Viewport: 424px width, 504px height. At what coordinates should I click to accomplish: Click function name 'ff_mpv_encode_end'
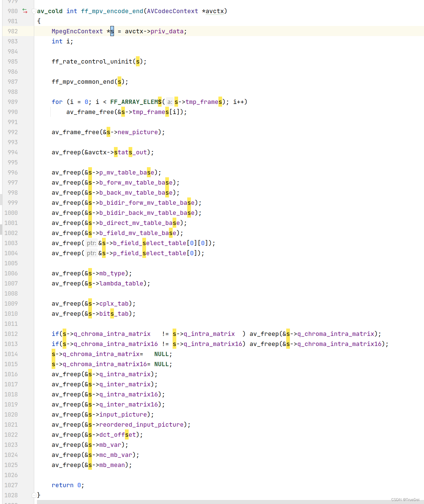[x=112, y=11]
